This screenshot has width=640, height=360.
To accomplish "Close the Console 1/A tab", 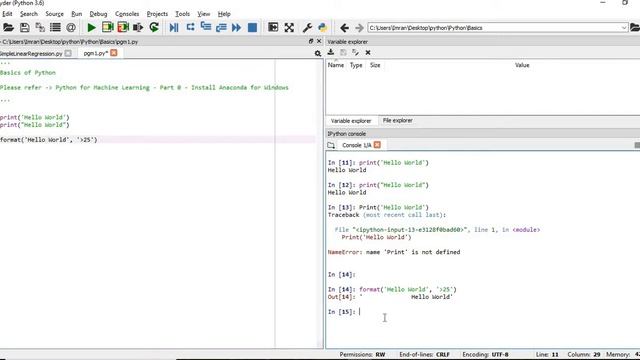I will pos(377,144).
